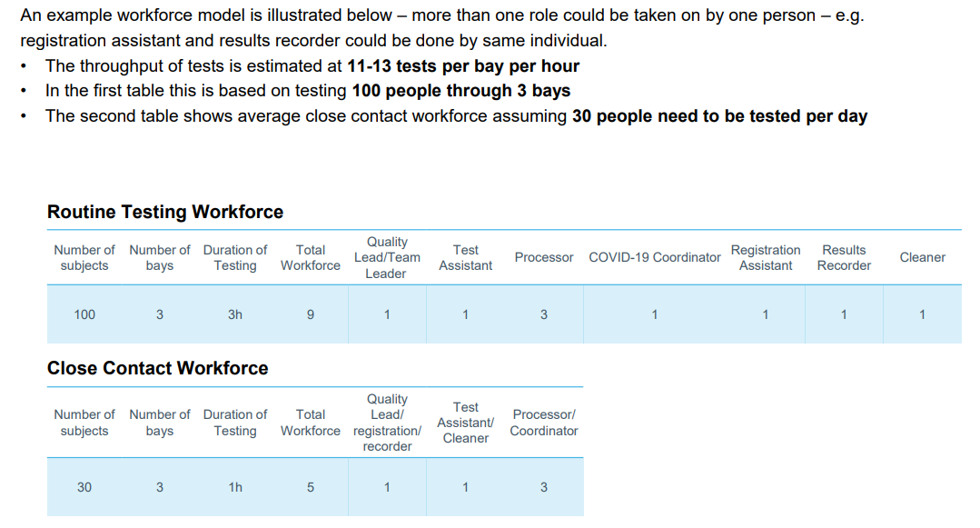This screenshot has height=528, width=980.
Task: Select the Quality Lead/Team Leader header in Routine table
Action: pos(387,258)
